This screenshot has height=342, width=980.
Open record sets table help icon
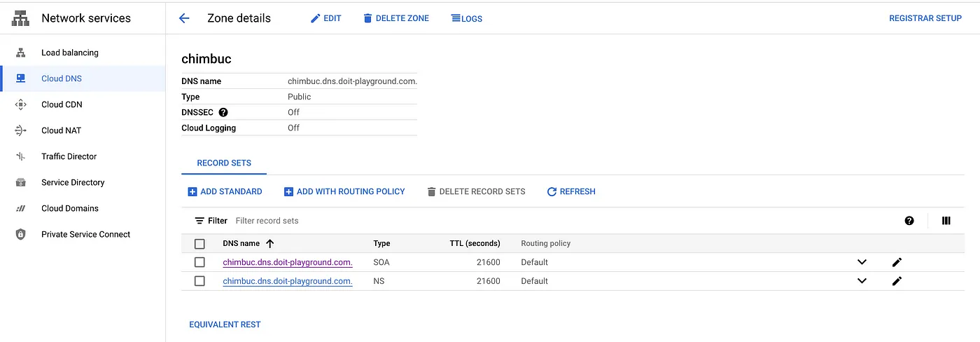(909, 221)
